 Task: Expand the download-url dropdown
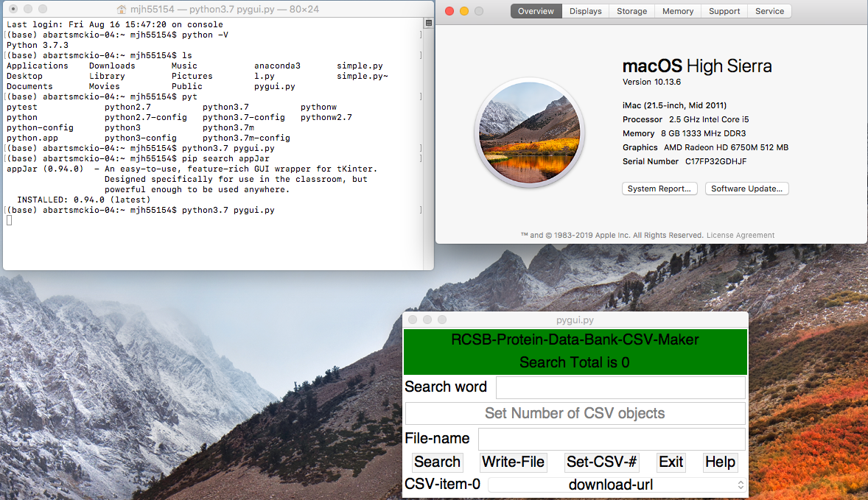[x=617, y=485]
